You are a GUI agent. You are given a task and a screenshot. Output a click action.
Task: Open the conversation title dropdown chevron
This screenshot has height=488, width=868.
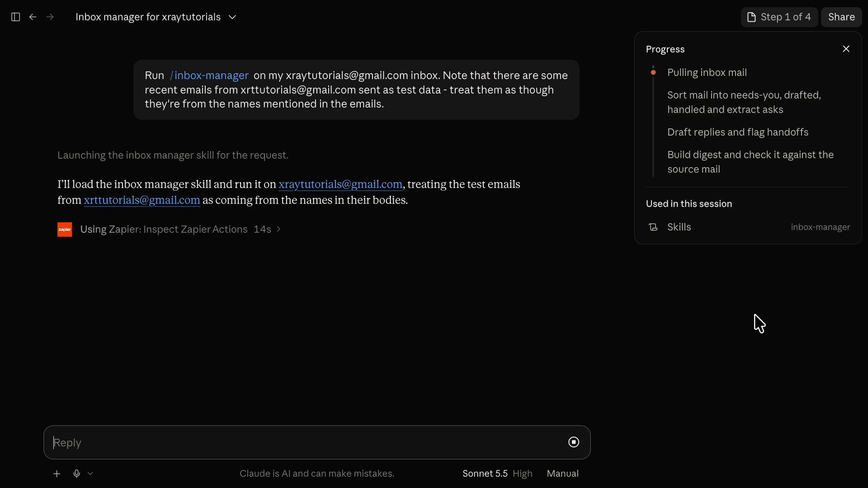pyautogui.click(x=232, y=17)
